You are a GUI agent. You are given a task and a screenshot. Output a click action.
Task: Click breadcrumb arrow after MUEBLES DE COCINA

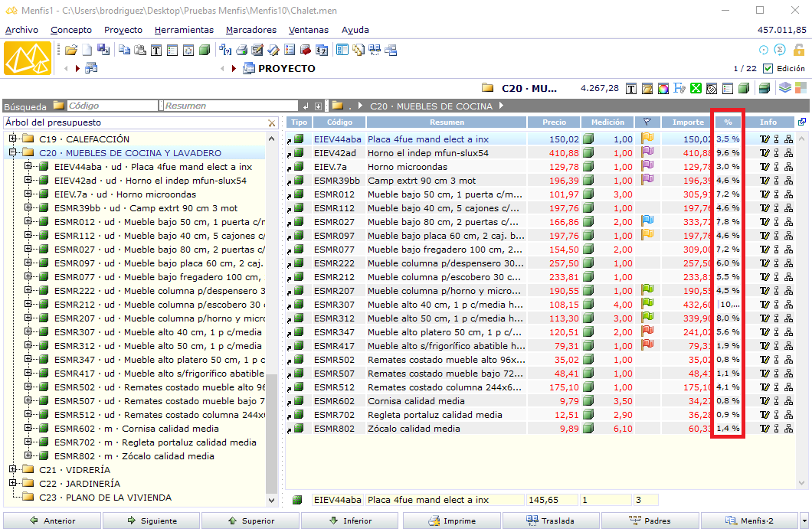point(501,106)
